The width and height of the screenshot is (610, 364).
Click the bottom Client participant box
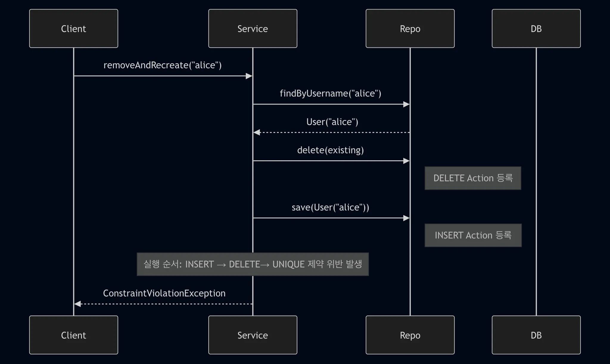point(74,335)
